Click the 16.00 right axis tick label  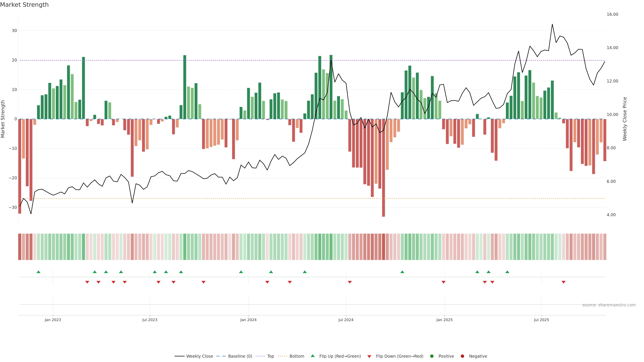pyautogui.click(x=612, y=14)
